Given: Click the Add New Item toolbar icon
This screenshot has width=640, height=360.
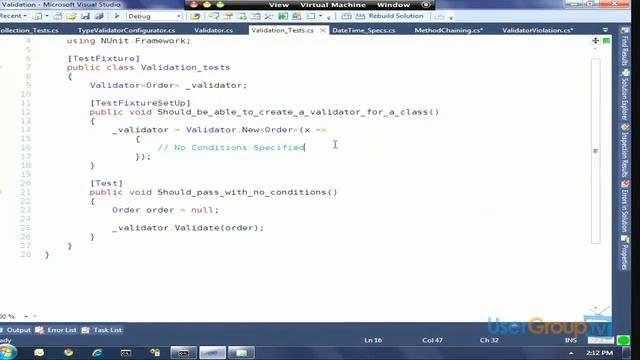Looking at the screenshot, I should (x=58, y=16).
